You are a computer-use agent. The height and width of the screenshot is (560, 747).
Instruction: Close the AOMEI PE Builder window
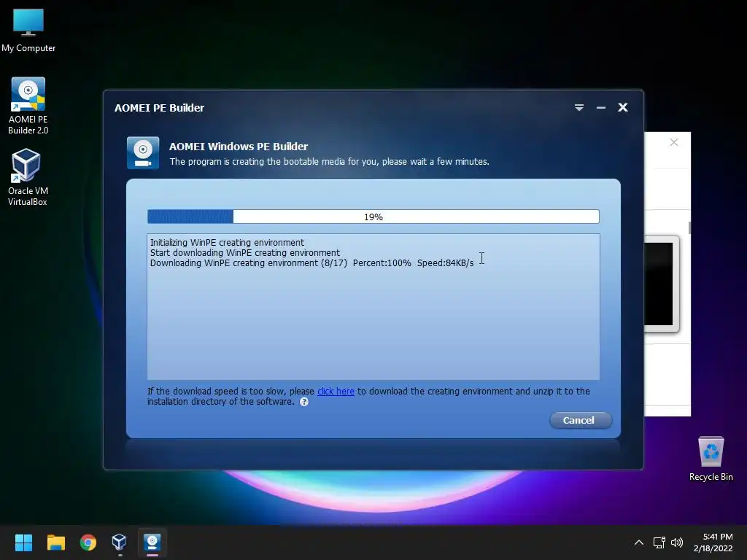click(623, 108)
